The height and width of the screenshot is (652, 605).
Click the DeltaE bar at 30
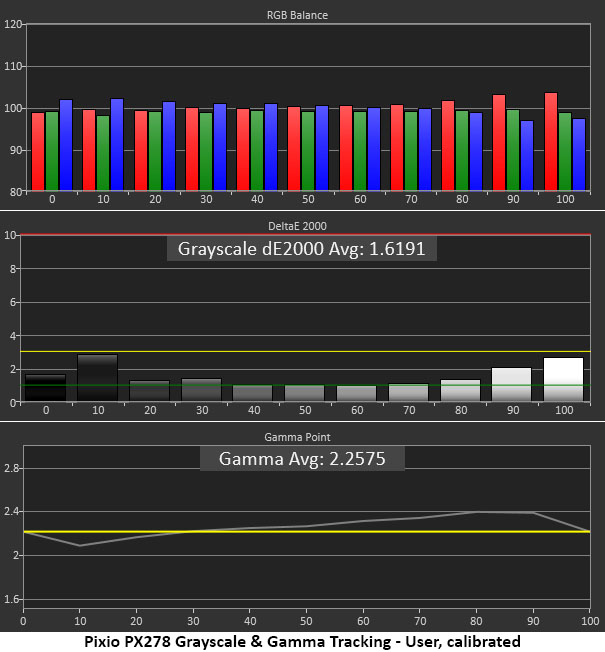point(201,390)
